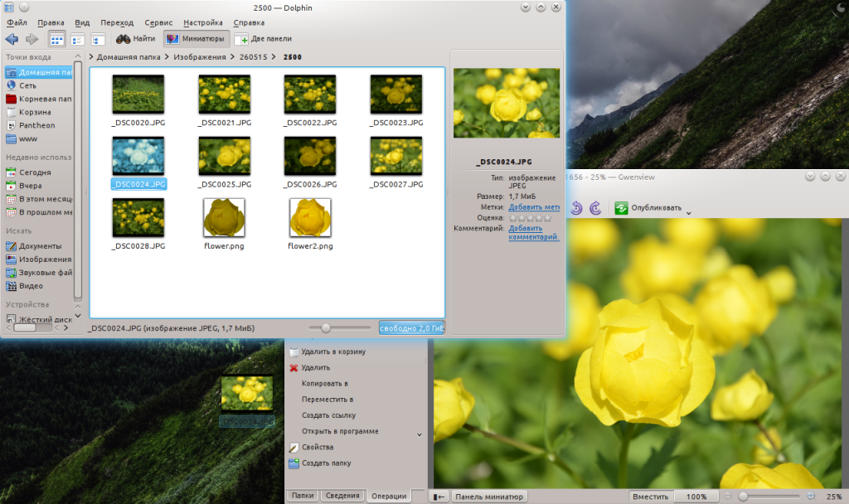The height and width of the screenshot is (504, 849).
Task: Go forward with the Dolphin forward arrow
Action: (x=32, y=39)
